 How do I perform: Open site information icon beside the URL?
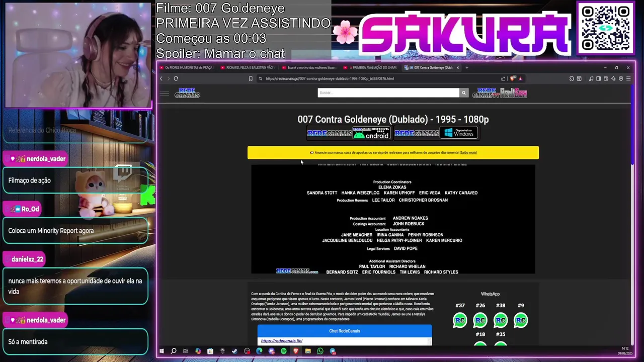pos(260,78)
